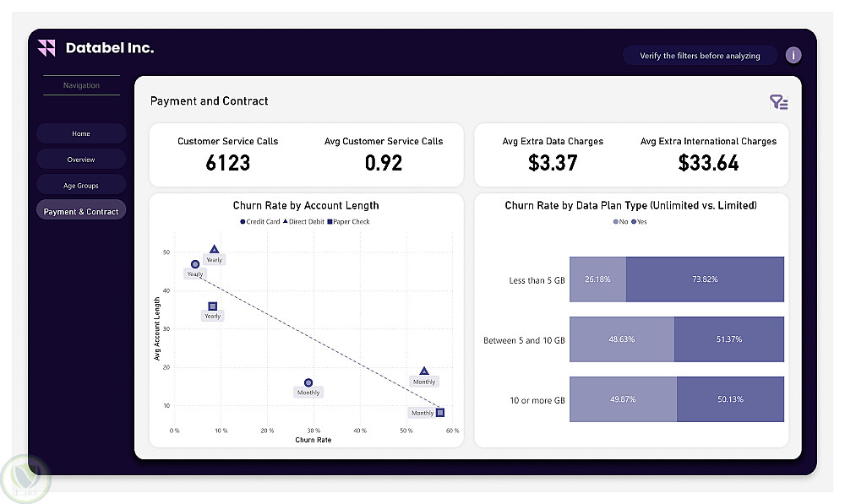
Task: Click the Churn Rate by Data Plan Type title
Action: click(630, 205)
